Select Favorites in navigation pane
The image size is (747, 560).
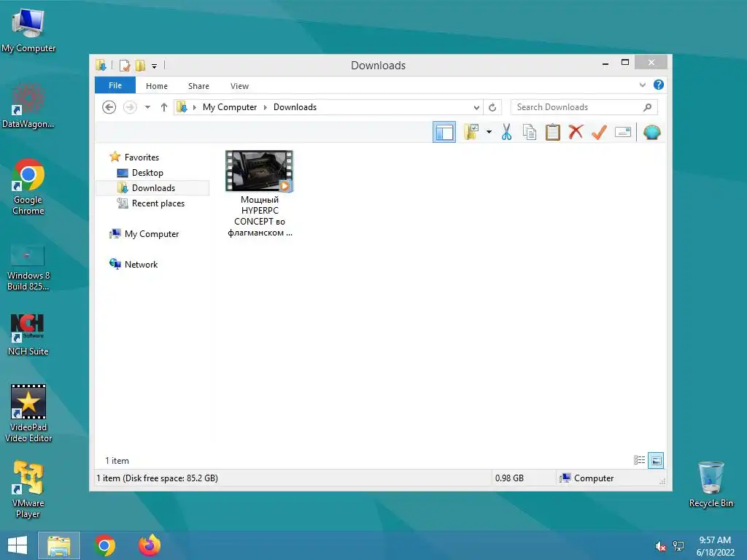(x=142, y=157)
